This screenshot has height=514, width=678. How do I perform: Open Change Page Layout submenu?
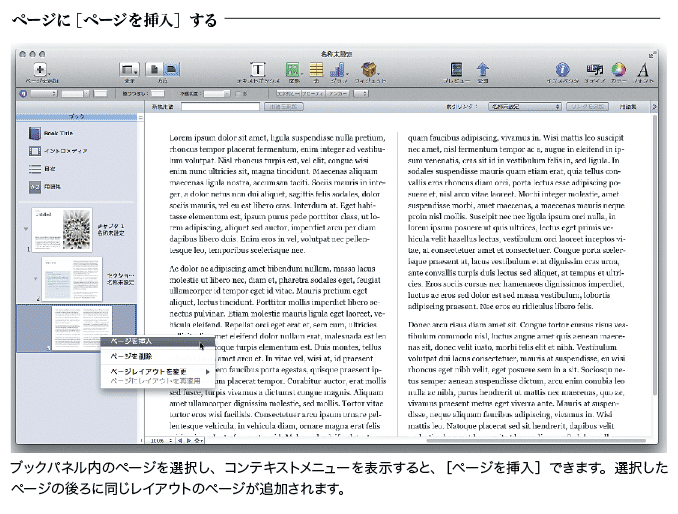click(157, 371)
